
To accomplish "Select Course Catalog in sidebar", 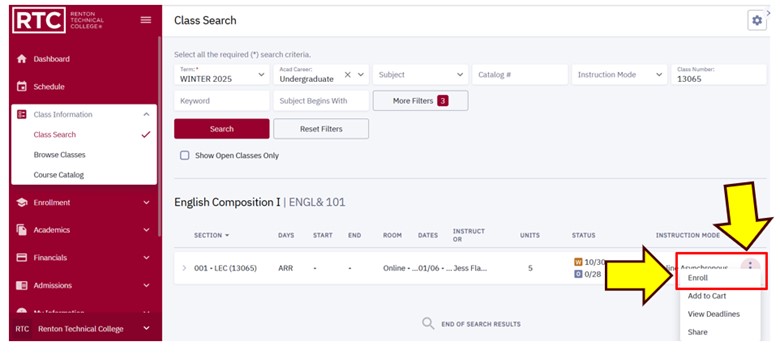I will coord(59,175).
